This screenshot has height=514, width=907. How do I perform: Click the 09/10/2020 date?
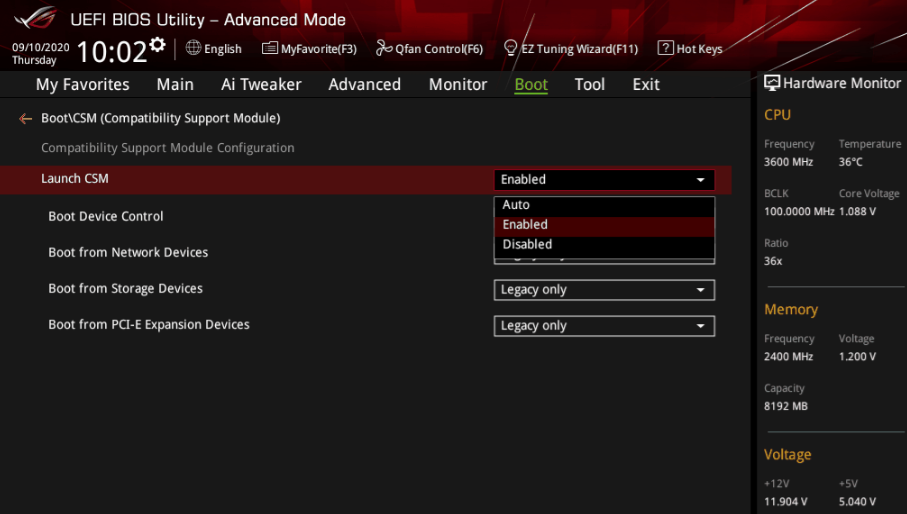40,47
